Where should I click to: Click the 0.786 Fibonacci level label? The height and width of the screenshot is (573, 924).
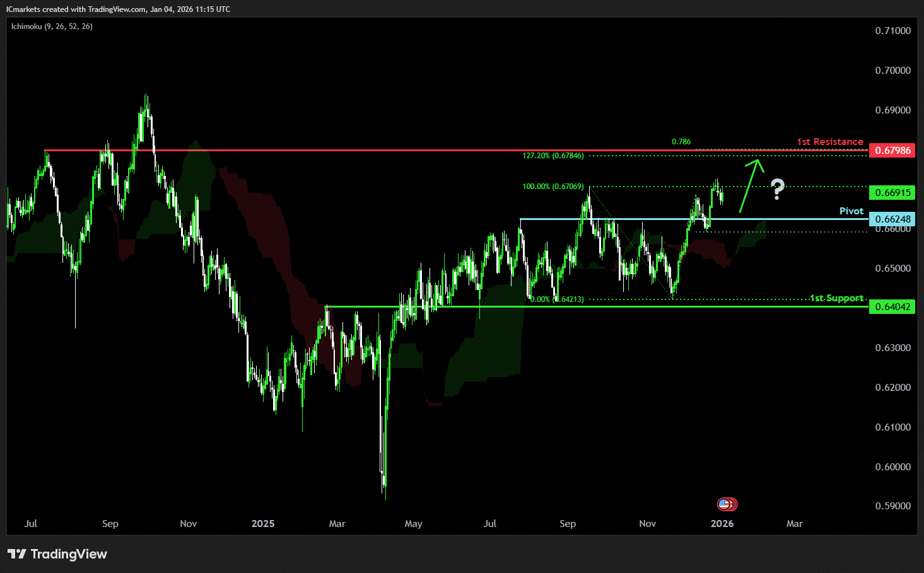[681, 142]
